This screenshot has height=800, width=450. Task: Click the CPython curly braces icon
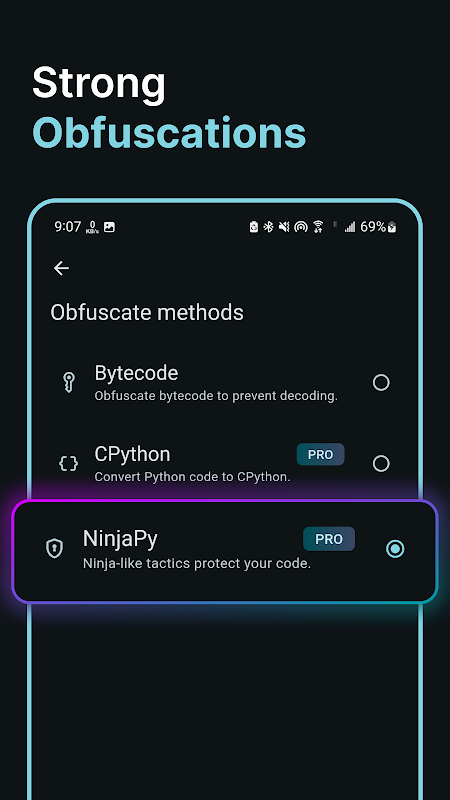click(x=68, y=463)
